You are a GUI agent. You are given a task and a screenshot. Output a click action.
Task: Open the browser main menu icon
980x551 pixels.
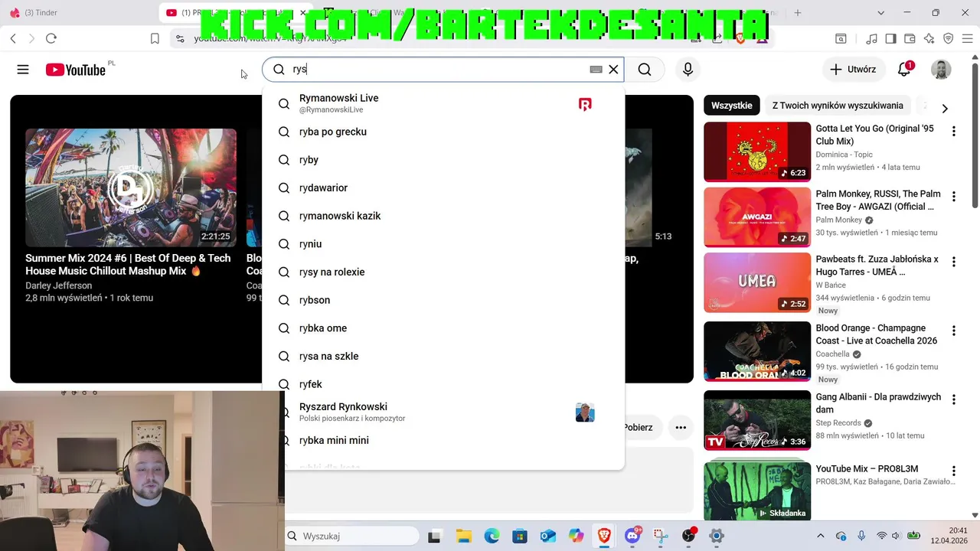[x=968, y=38]
